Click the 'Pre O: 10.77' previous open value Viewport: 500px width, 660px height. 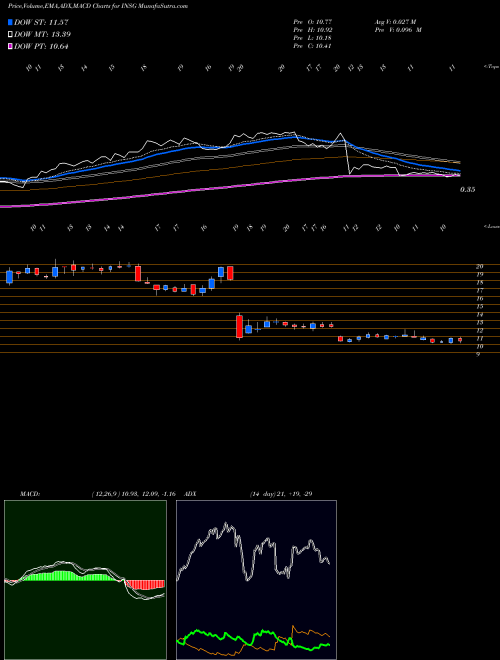[x=313, y=21]
